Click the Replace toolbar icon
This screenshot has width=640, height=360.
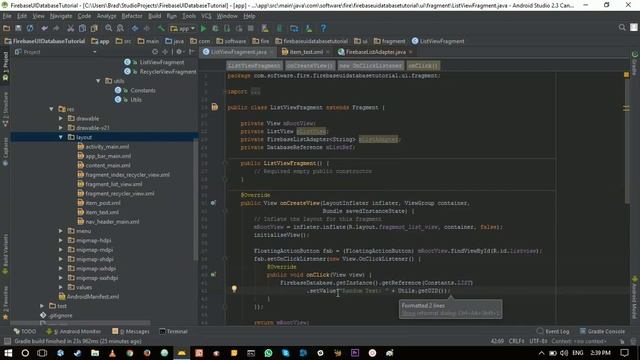pos(120,28)
